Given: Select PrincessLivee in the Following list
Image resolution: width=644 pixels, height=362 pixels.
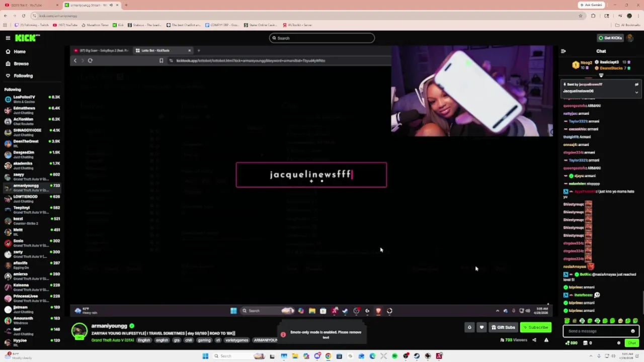Looking at the screenshot, I should (32, 298).
